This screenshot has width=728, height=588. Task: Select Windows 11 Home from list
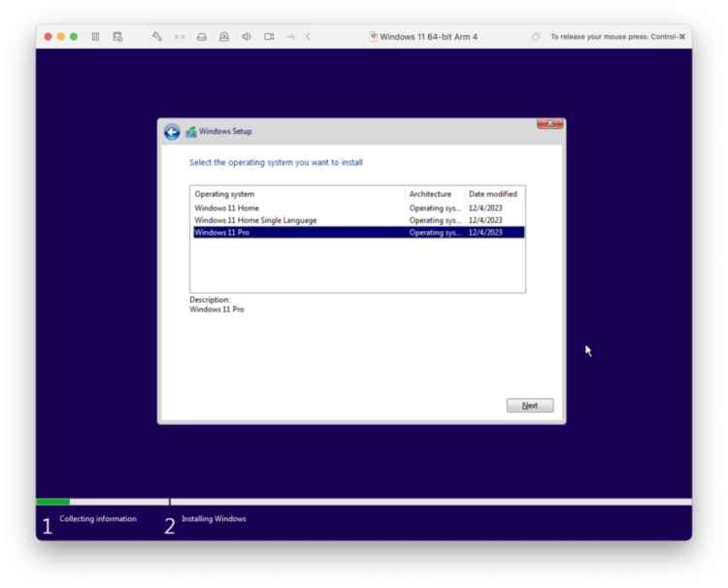tap(227, 208)
